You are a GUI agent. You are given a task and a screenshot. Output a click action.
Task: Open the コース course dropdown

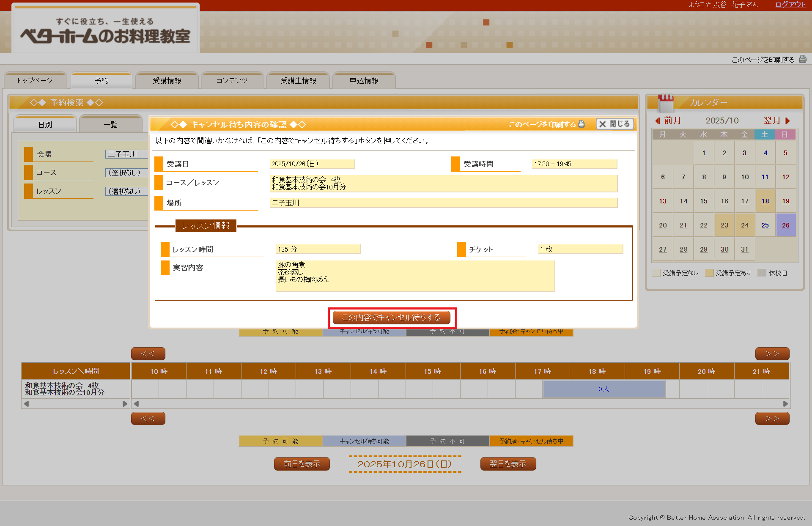point(126,173)
